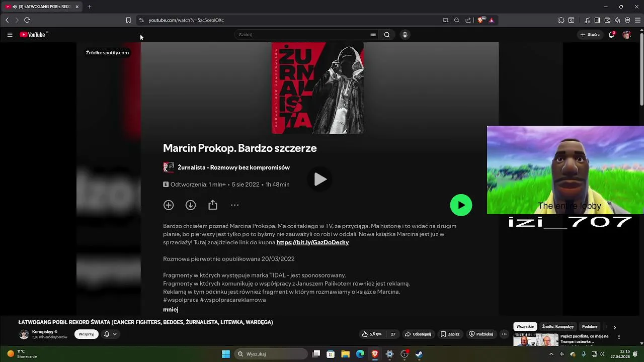Viewport: 644px width, 362px height.
Task: Toggle the browser sidebar panel icon
Action: 597,20
